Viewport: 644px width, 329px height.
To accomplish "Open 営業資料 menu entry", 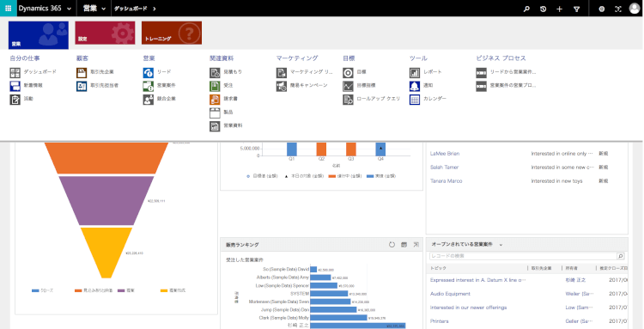I will tap(227, 126).
